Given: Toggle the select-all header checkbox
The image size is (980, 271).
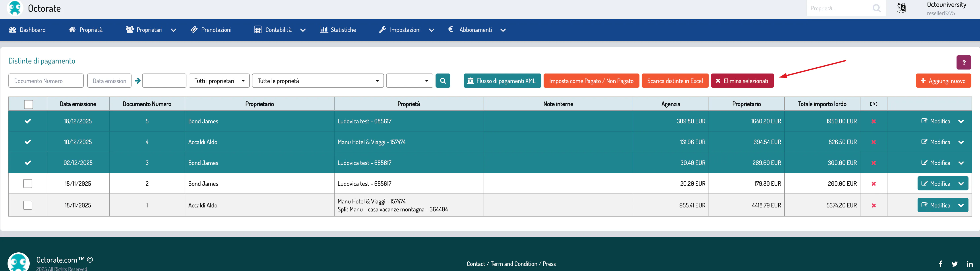Looking at the screenshot, I should click(28, 104).
